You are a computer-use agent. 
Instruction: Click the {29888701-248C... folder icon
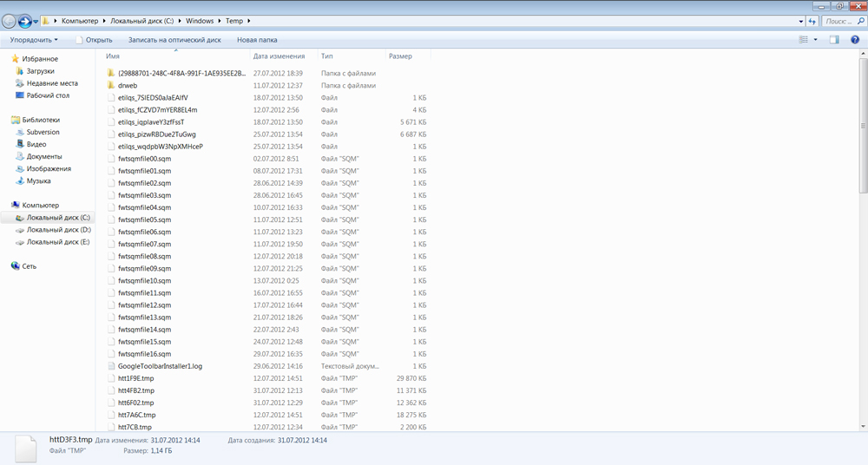[111, 73]
